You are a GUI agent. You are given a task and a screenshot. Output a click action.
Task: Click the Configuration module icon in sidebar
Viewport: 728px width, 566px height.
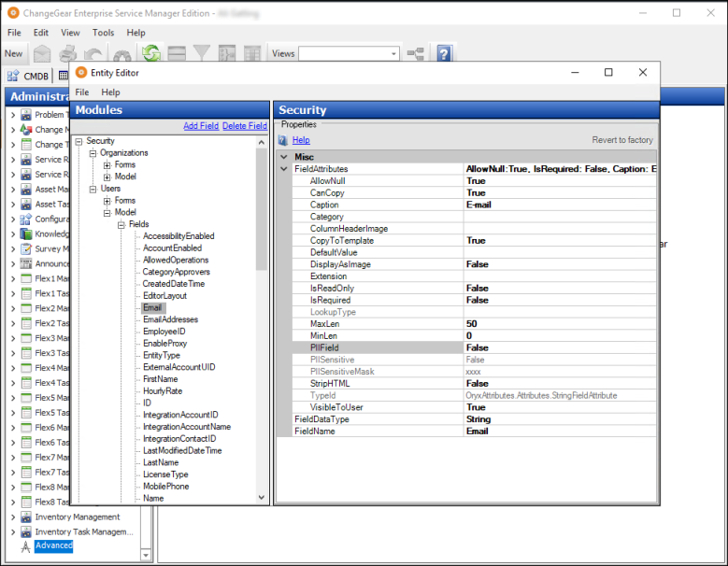(26, 219)
